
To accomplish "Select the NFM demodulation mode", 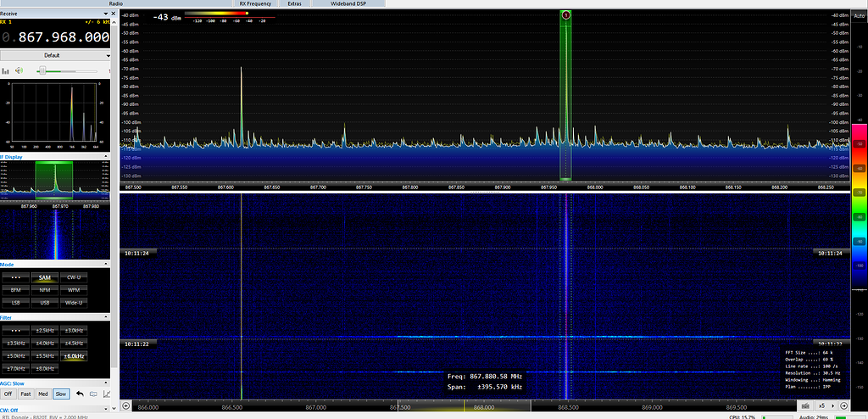I will pos(44,290).
